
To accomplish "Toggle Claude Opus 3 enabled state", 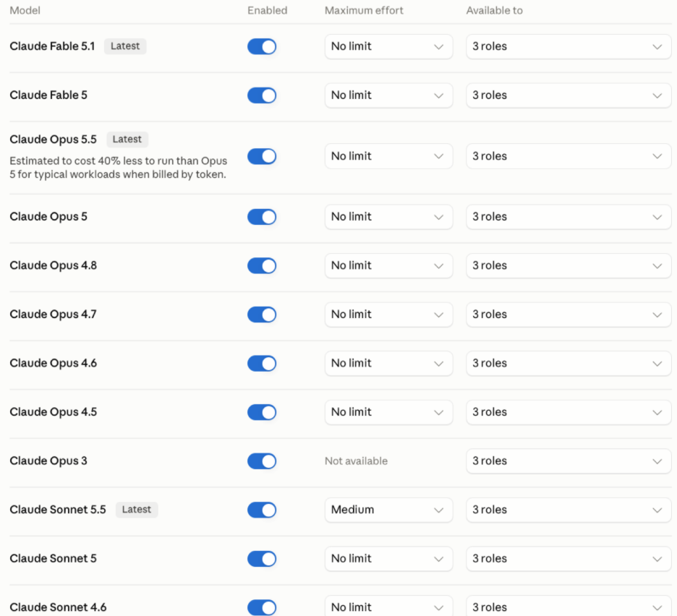I will [262, 461].
